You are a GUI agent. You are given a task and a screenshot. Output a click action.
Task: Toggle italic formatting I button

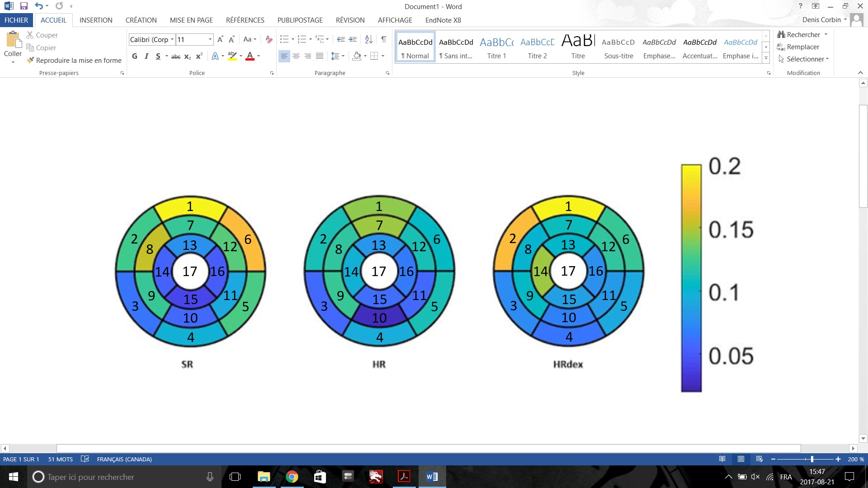(146, 56)
